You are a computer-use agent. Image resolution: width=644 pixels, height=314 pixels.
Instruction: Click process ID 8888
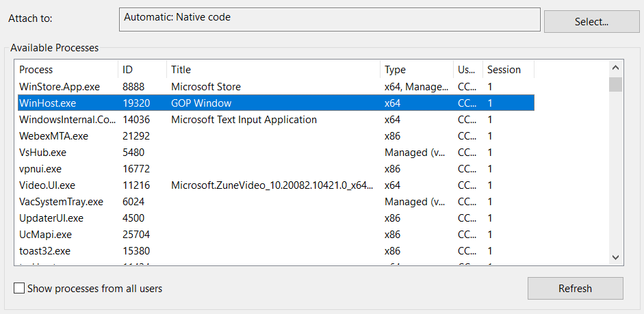click(133, 87)
